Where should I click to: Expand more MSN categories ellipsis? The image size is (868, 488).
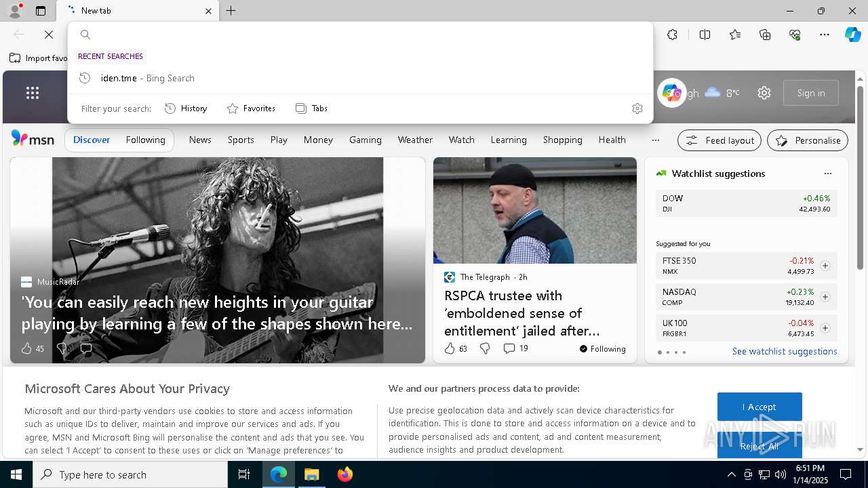coord(655,140)
